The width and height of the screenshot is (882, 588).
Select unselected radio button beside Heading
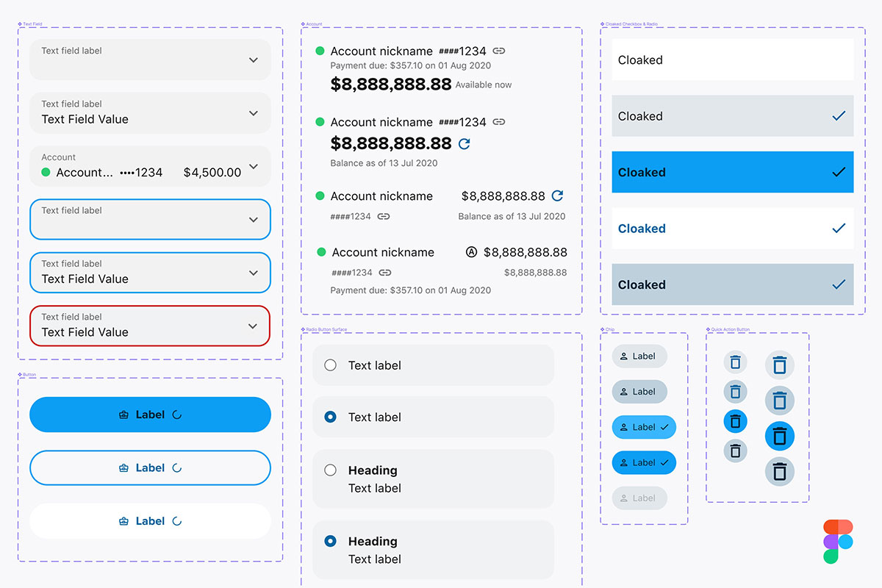click(x=331, y=470)
